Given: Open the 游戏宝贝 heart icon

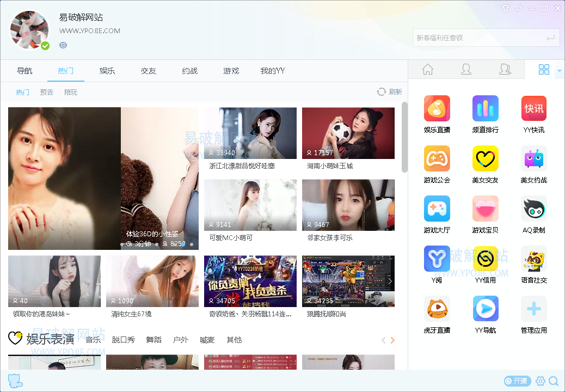Looking at the screenshot, I should click(x=486, y=209).
